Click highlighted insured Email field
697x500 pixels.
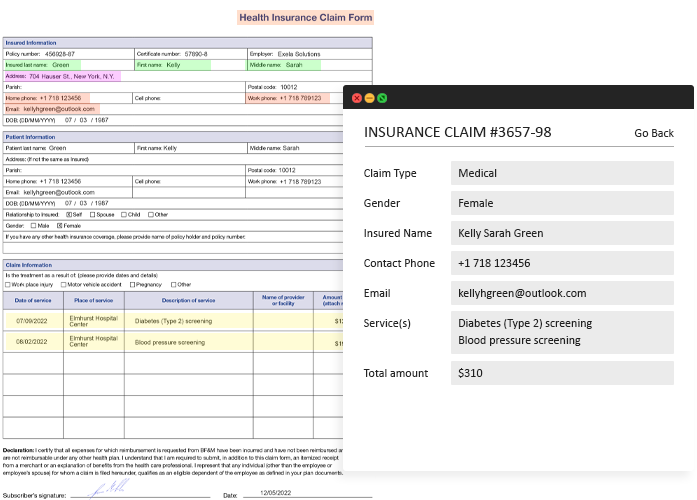(52, 109)
